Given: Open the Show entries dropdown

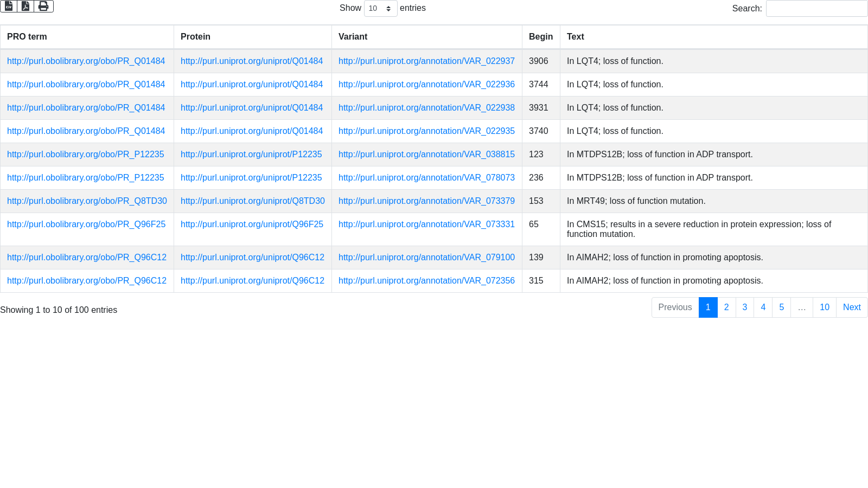Looking at the screenshot, I should (380, 8).
